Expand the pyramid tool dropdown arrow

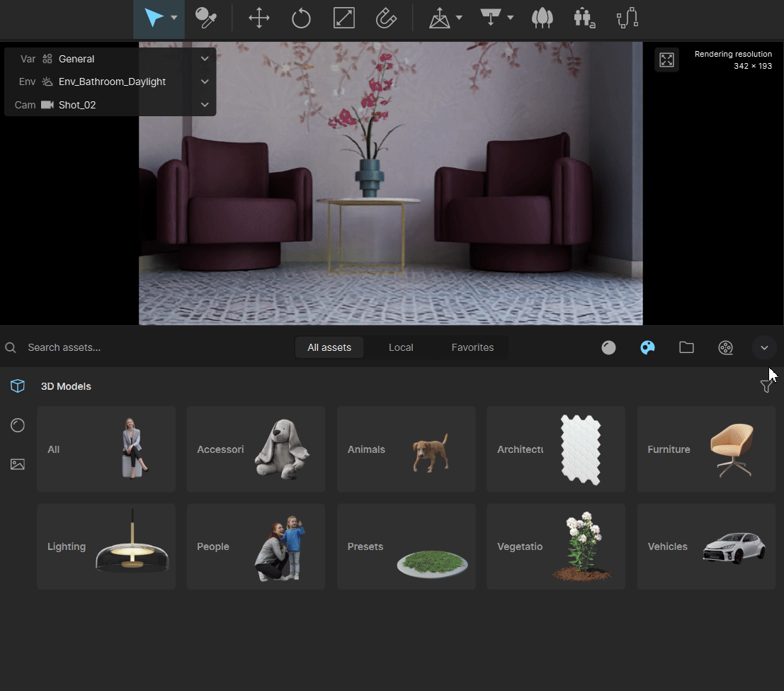(459, 18)
